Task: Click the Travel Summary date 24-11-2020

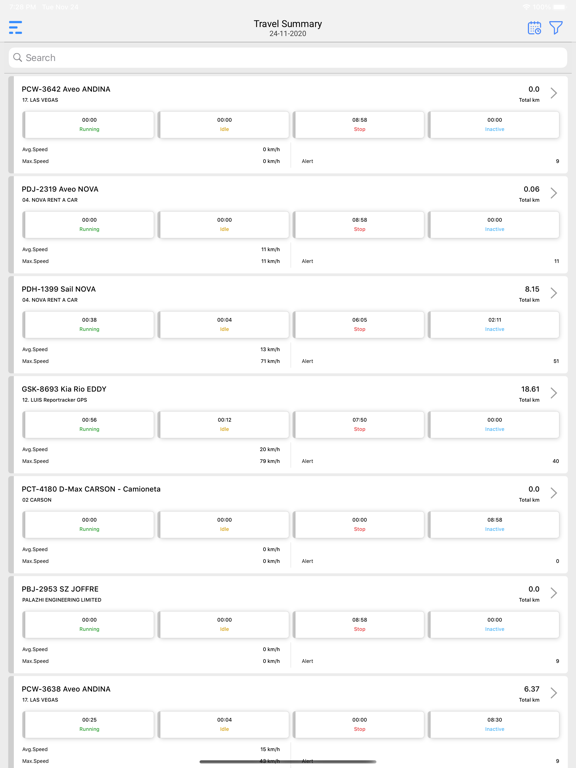Action: 288,33
